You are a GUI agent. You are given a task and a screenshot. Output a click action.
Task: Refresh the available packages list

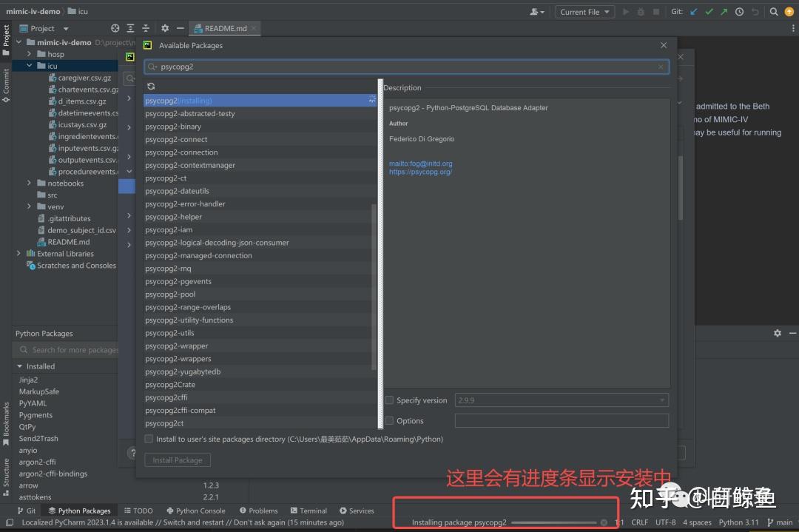152,85
